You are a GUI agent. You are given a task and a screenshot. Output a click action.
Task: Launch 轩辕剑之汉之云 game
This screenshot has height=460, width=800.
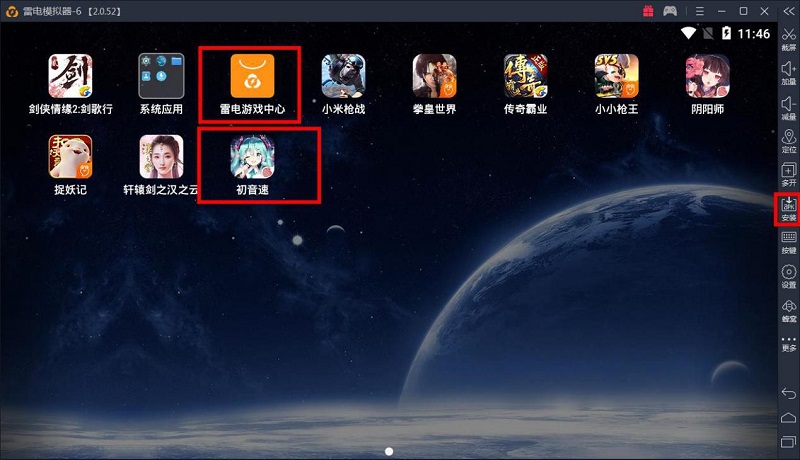click(x=161, y=158)
